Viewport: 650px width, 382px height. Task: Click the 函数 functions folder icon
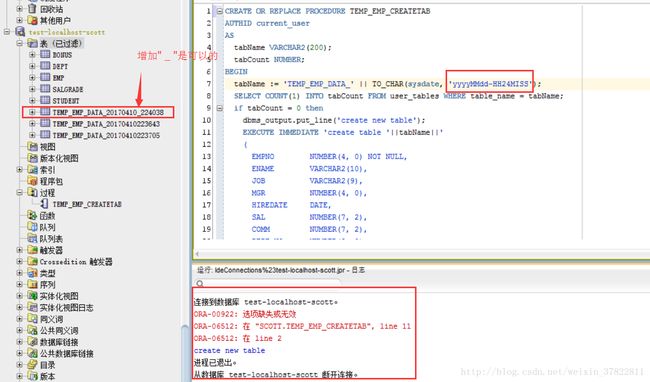click(32, 215)
